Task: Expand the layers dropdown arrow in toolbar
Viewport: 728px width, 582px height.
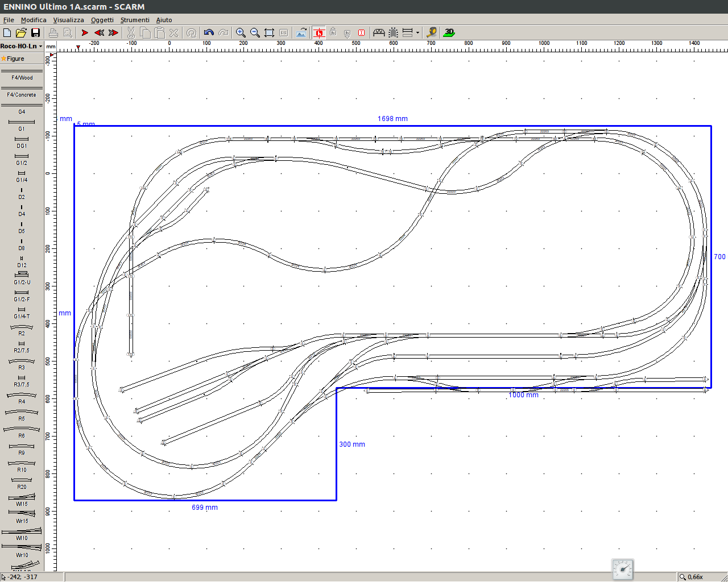Action: [x=417, y=33]
